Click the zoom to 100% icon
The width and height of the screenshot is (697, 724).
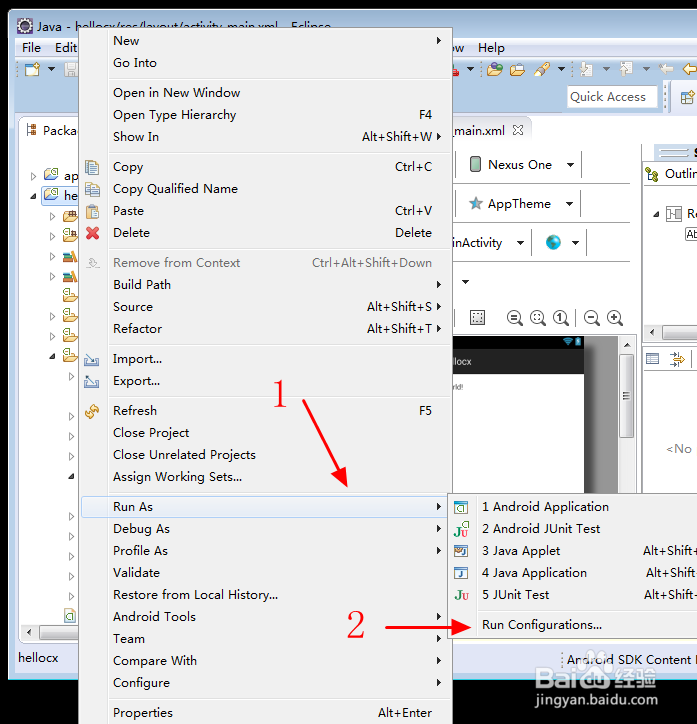(561, 318)
